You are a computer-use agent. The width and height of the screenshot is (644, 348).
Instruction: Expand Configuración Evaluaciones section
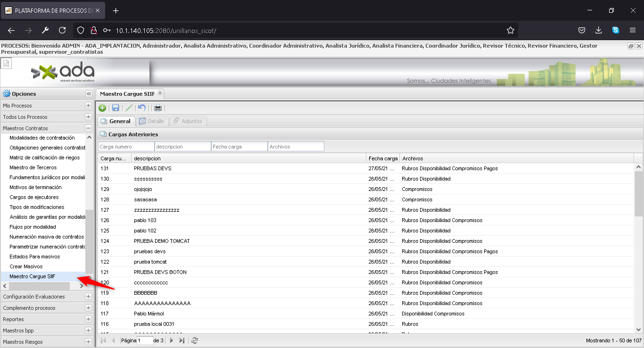(x=88, y=297)
